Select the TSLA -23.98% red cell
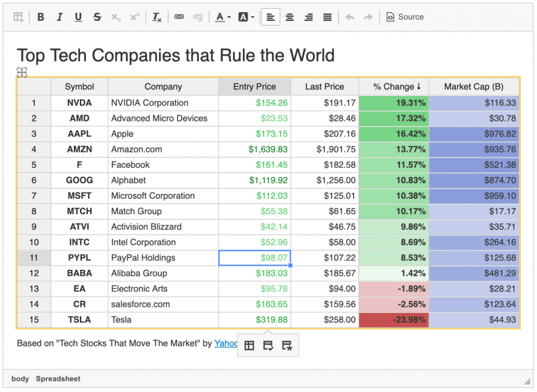 tap(394, 320)
